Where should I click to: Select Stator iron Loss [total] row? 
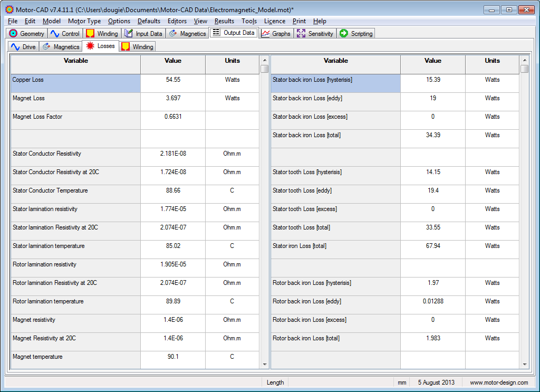tap(335, 246)
